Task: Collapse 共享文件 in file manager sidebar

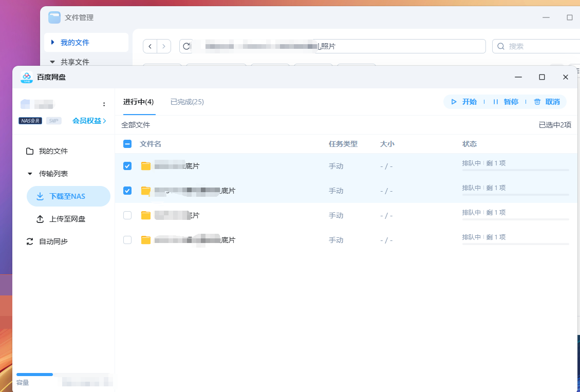Action: 52,62
